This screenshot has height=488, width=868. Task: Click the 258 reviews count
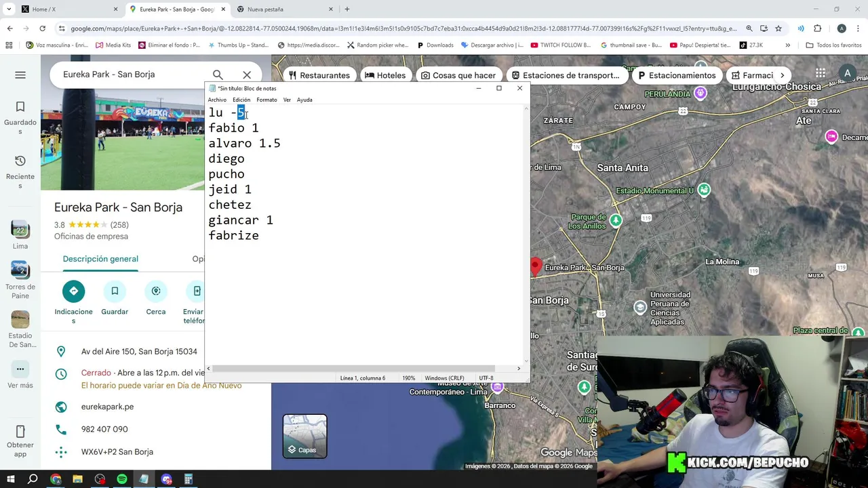pos(119,225)
